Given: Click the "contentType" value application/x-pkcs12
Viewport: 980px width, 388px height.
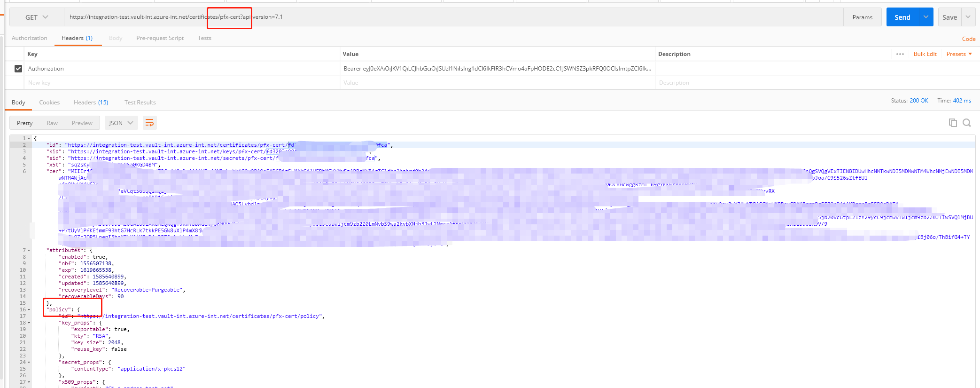Looking at the screenshot, I should point(152,369).
